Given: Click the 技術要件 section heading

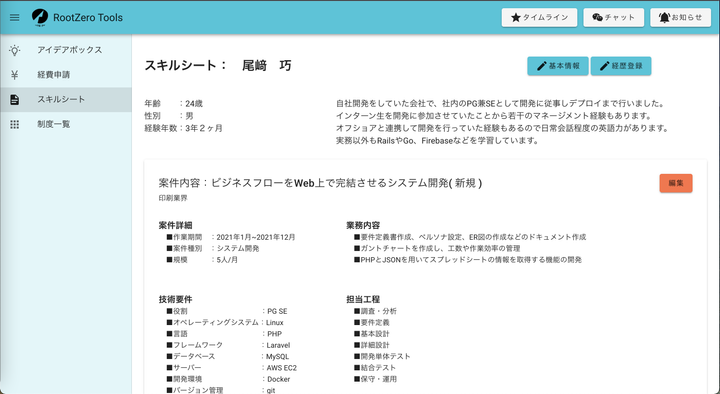Looking at the screenshot, I should 175,299.
